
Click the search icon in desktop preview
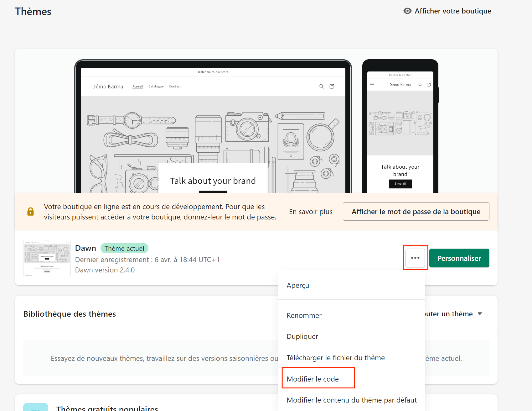pyautogui.click(x=321, y=87)
